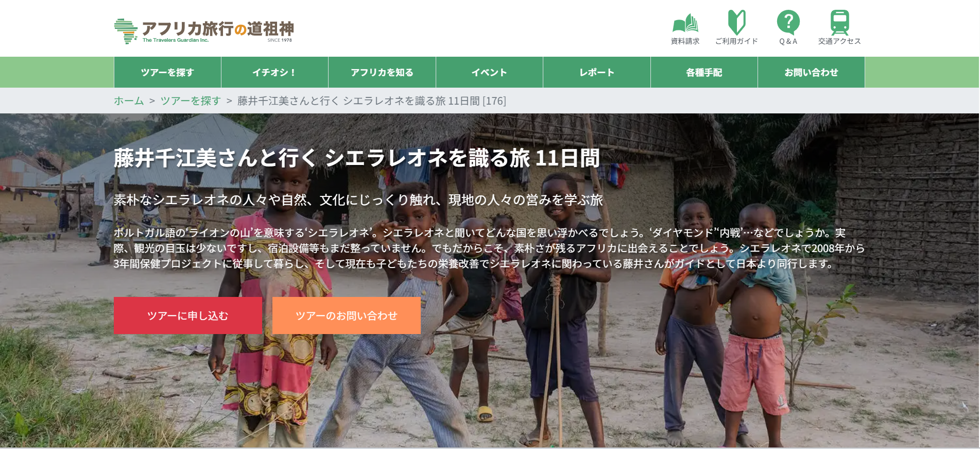980x449 pixels.
Task: Click the 資料請求 book icon
Action: (x=685, y=23)
